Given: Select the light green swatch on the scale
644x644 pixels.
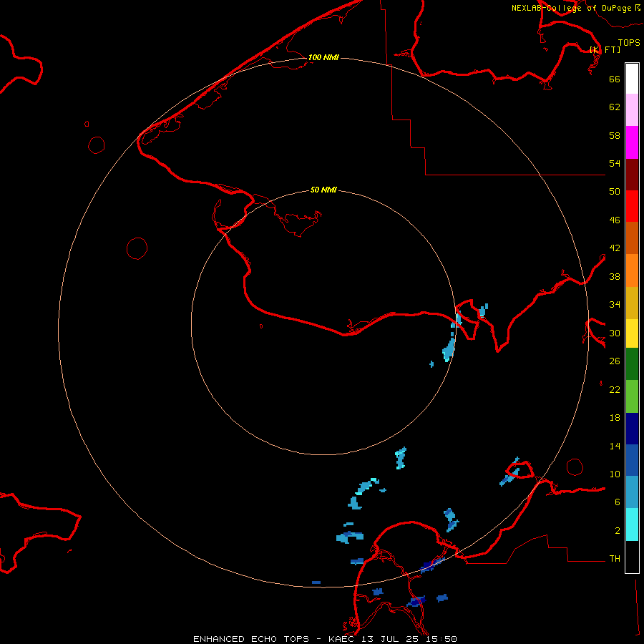Looking at the screenshot, I should (x=632, y=396).
